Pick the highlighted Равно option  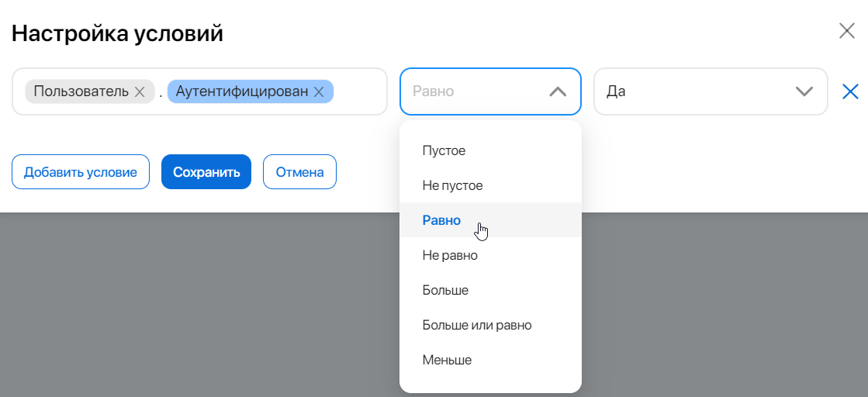coord(441,220)
